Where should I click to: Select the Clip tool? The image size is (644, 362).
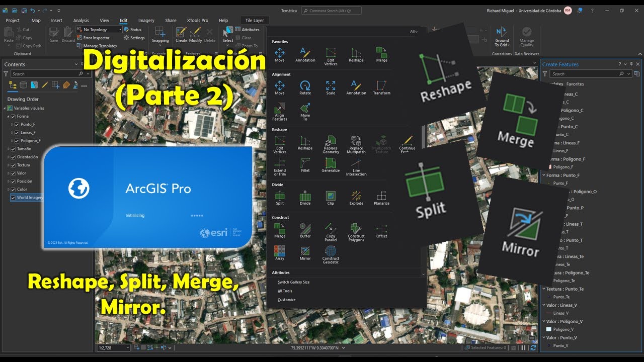point(331,198)
